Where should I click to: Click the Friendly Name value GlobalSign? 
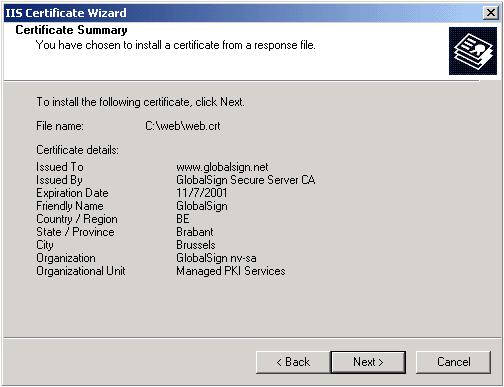[x=202, y=206]
